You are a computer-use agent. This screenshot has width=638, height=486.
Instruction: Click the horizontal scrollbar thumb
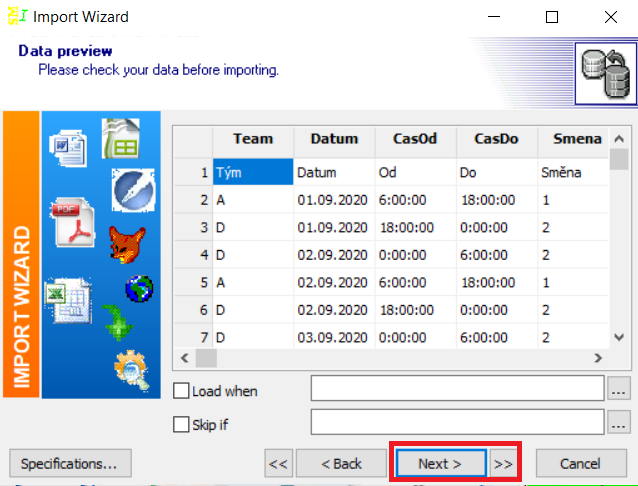(x=206, y=358)
